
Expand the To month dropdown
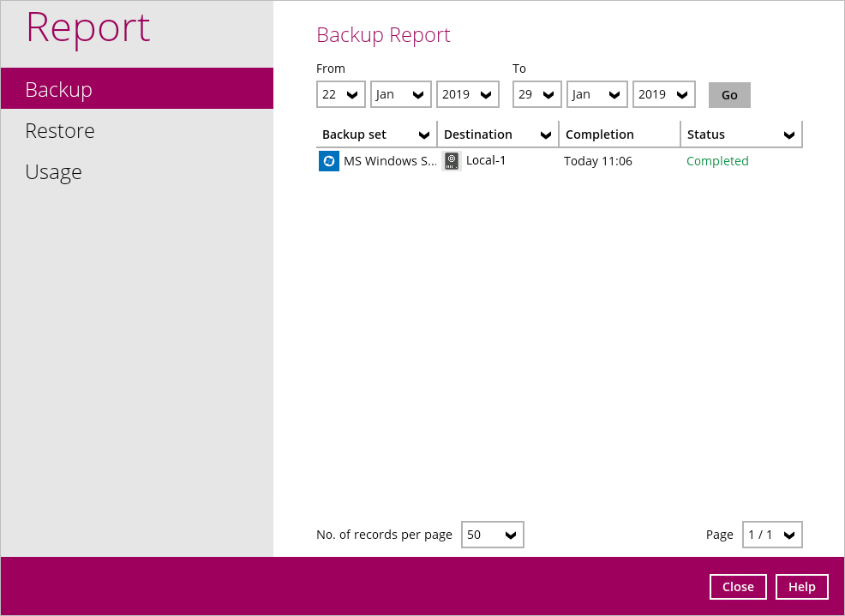point(597,94)
